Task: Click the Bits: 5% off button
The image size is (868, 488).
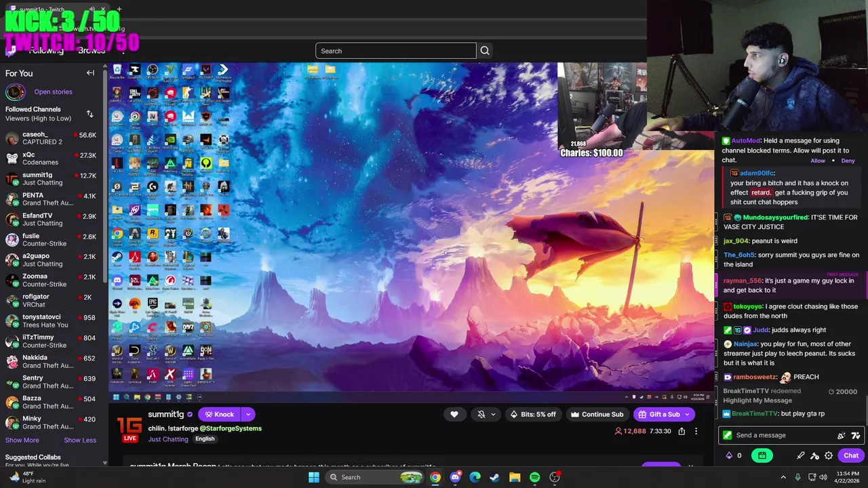Action: pyautogui.click(x=532, y=414)
